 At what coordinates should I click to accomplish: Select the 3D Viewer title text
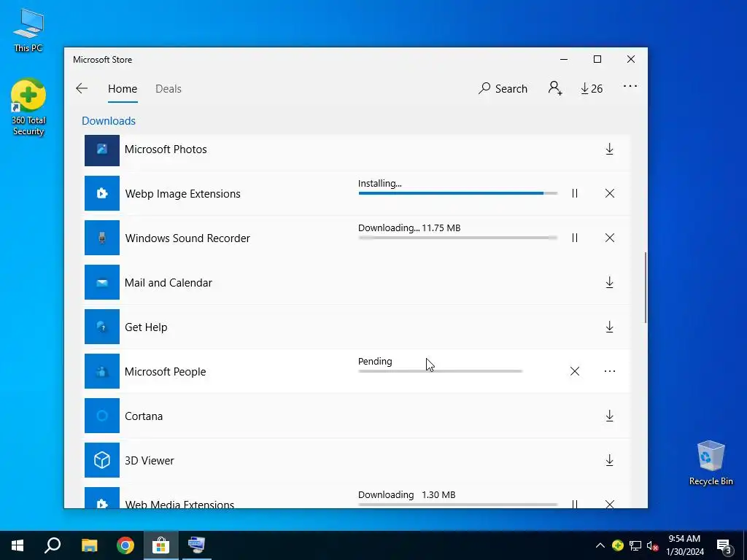point(149,461)
